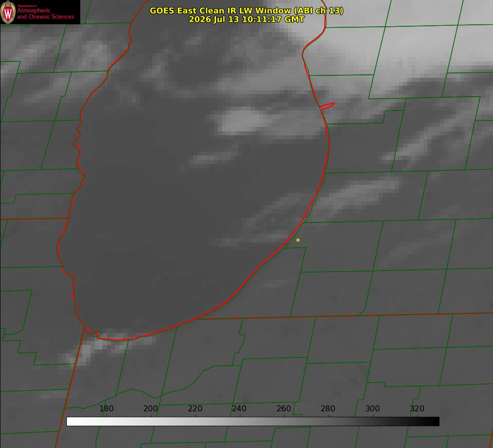Click the University of Wisconsin crest logo
493x448 pixels.
[8, 12]
